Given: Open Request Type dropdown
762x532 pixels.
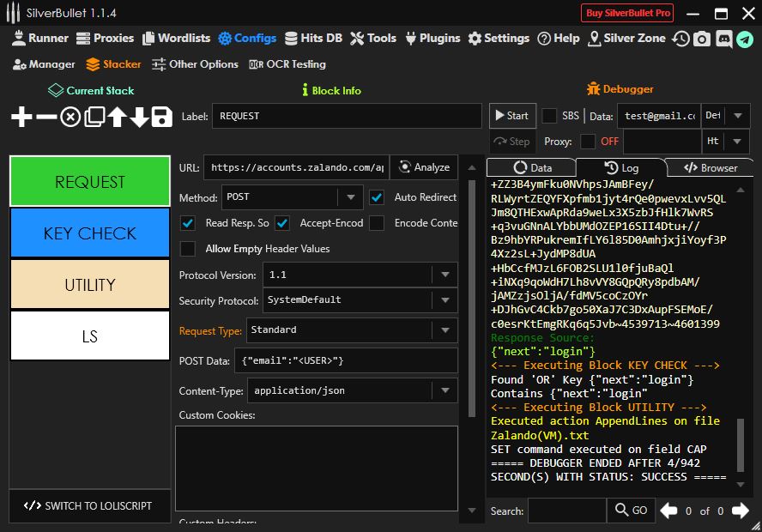Looking at the screenshot, I should click(352, 330).
